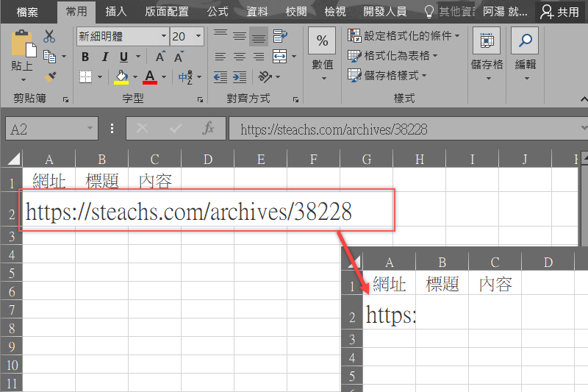This screenshot has width=588, height=392.
Task: Click the insert function fx icon
Action: [209, 129]
